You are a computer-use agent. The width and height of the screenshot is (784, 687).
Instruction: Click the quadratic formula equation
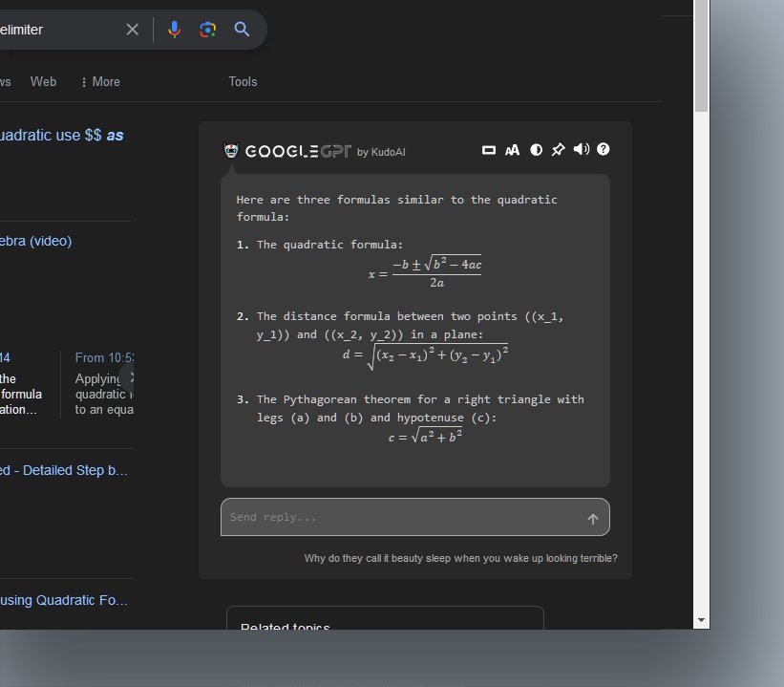425,272
